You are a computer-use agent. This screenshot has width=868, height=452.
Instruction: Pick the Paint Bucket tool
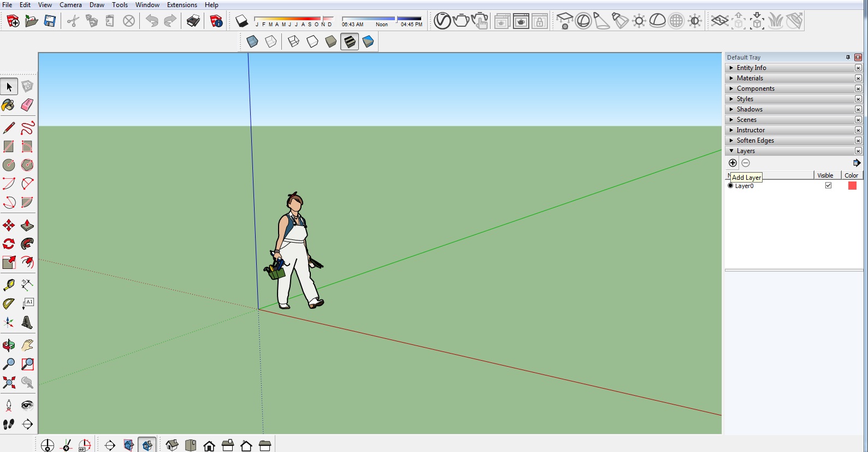point(9,105)
